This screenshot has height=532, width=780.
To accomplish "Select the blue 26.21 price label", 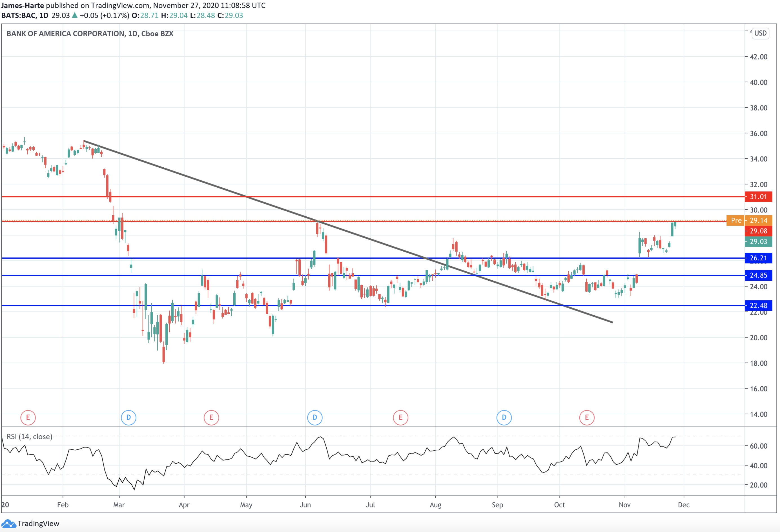I will pos(758,258).
